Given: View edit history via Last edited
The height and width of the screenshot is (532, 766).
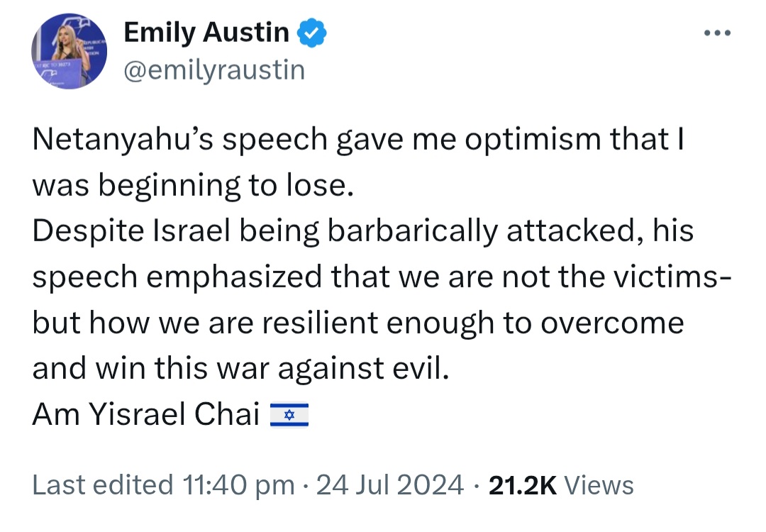Looking at the screenshot, I should coord(103,485).
